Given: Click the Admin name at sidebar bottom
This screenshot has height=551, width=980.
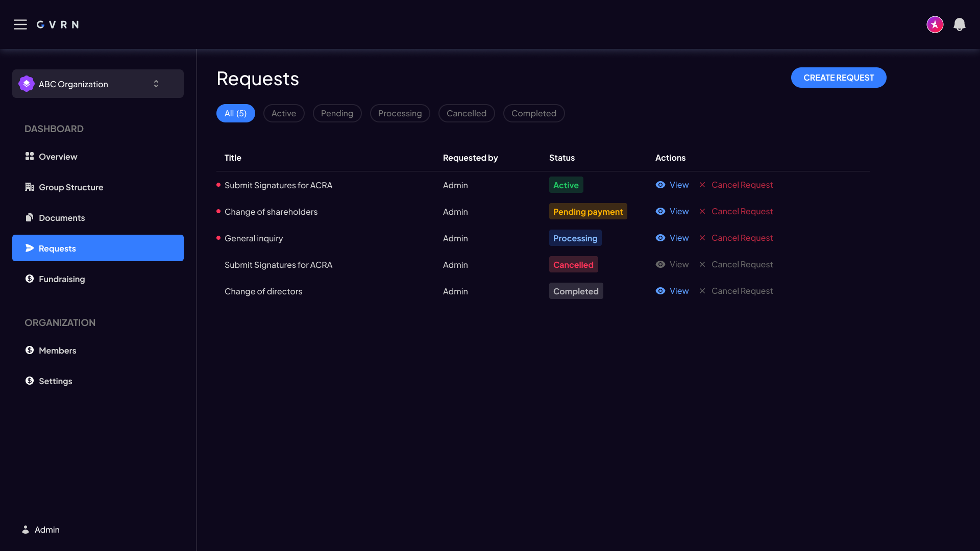Looking at the screenshot, I should tap(47, 530).
